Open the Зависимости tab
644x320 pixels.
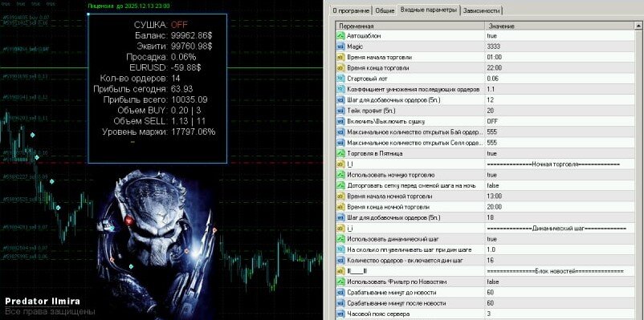click(x=481, y=10)
